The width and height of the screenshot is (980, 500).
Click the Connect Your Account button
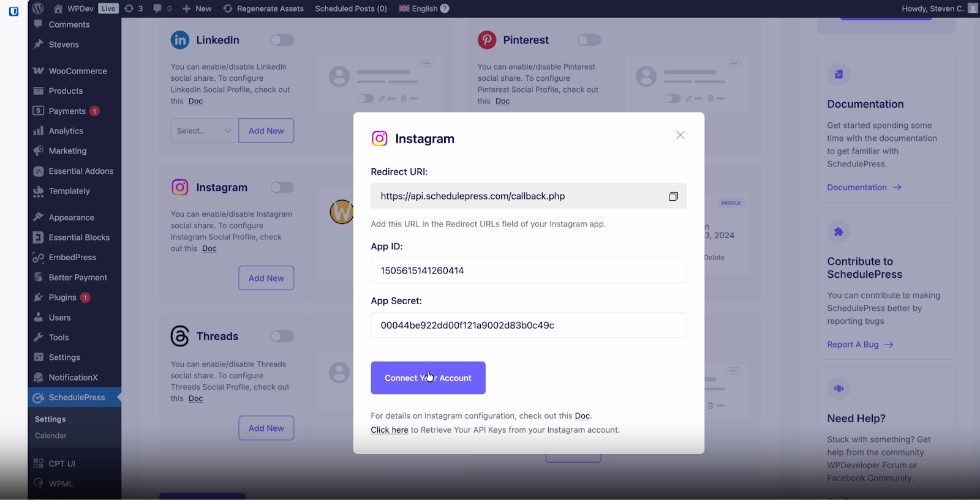[428, 378]
